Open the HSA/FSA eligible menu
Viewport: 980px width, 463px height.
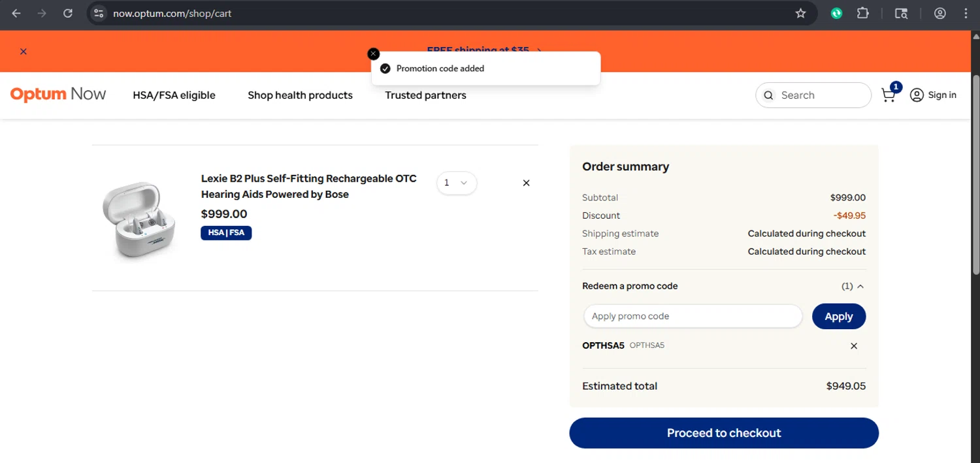(x=174, y=95)
